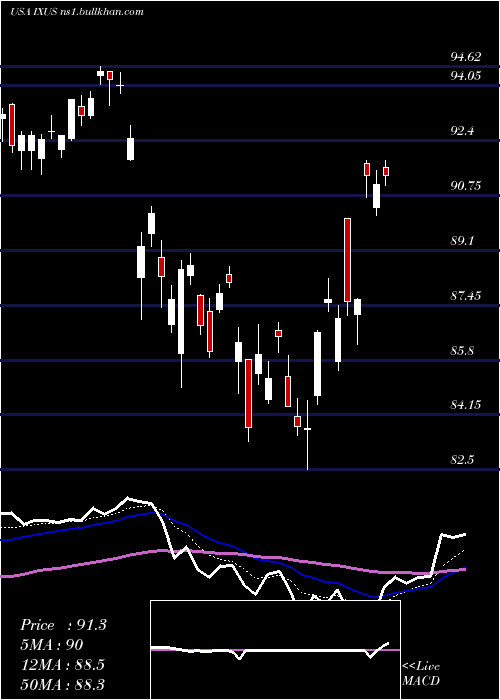The height and width of the screenshot is (700, 500).
Task: Click the 87.45 price level label
Action: [x=466, y=296]
